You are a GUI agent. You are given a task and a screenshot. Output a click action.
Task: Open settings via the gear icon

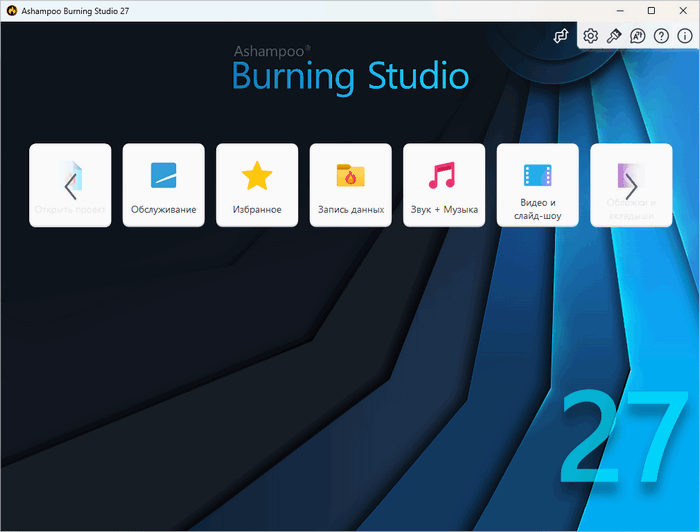pos(591,36)
